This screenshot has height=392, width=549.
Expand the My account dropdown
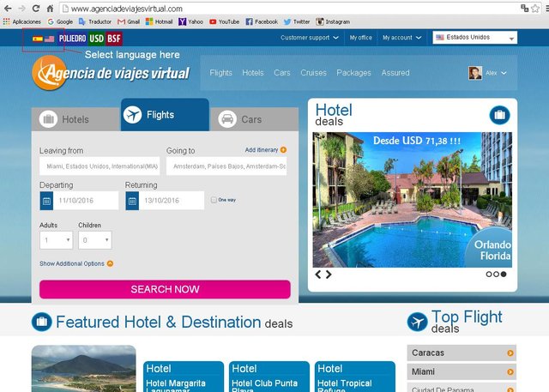coord(401,38)
